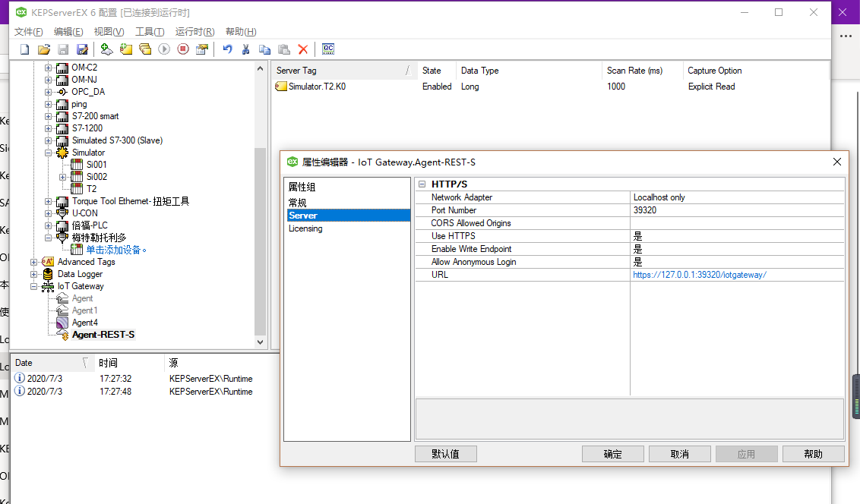Open the 文件(F) menu
The width and height of the screenshot is (860, 504).
(29, 32)
